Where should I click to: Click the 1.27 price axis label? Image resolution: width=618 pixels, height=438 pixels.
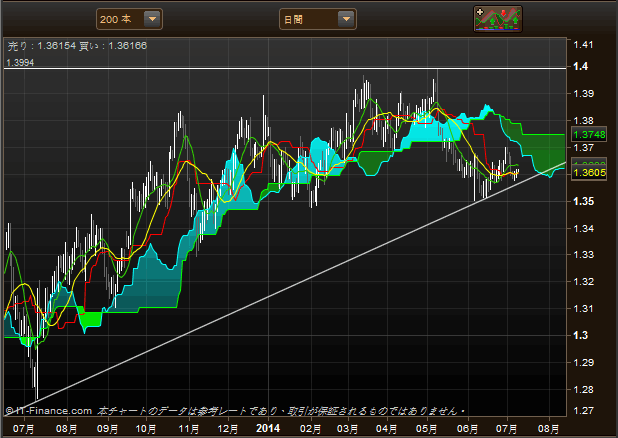point(583,410)
